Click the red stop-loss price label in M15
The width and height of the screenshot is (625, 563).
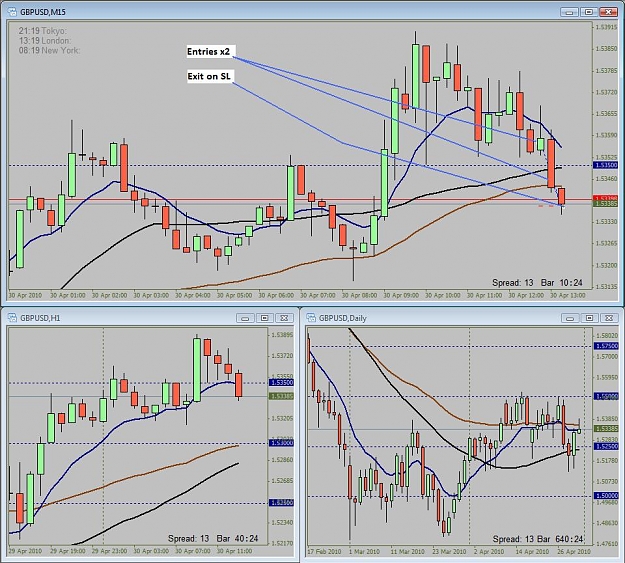(x=605, y=198)
